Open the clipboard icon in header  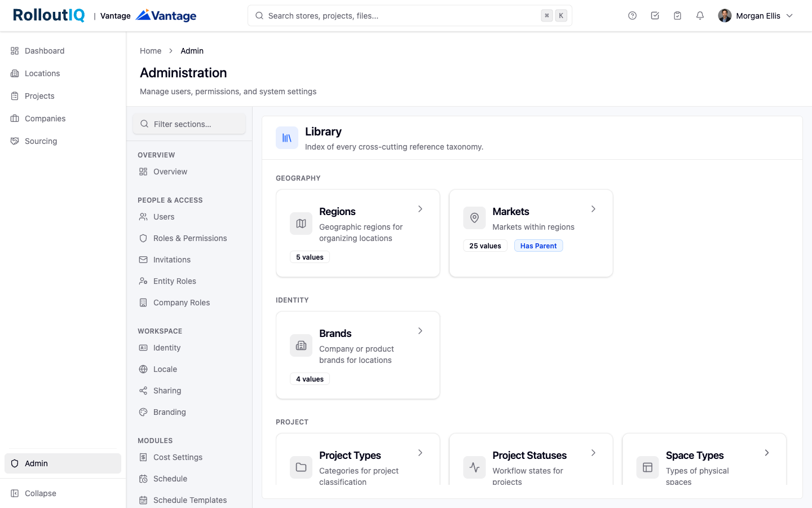677,16
